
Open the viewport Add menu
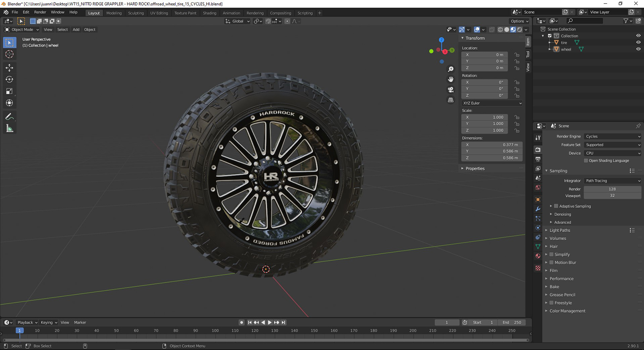pyautogui.click(x=76, y=29)
